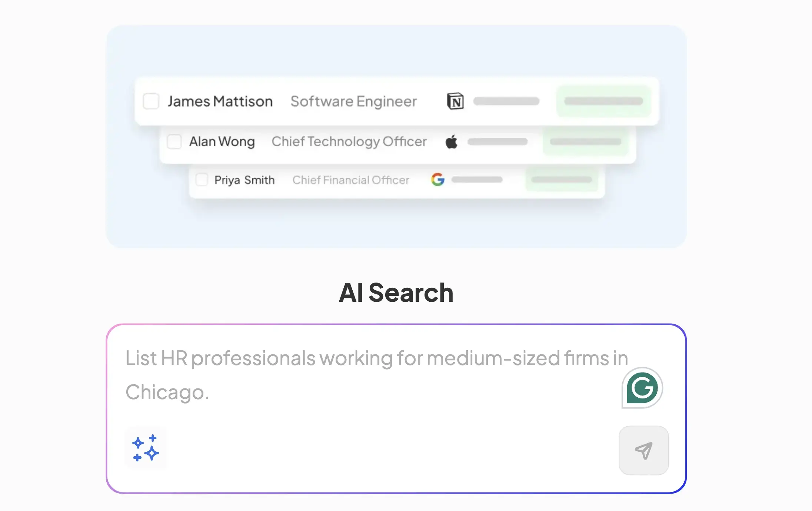Tick the checkbox beside Alan Wong
Image resolution: width=812 pixels, height=511 pixels.
pos(174,141)
